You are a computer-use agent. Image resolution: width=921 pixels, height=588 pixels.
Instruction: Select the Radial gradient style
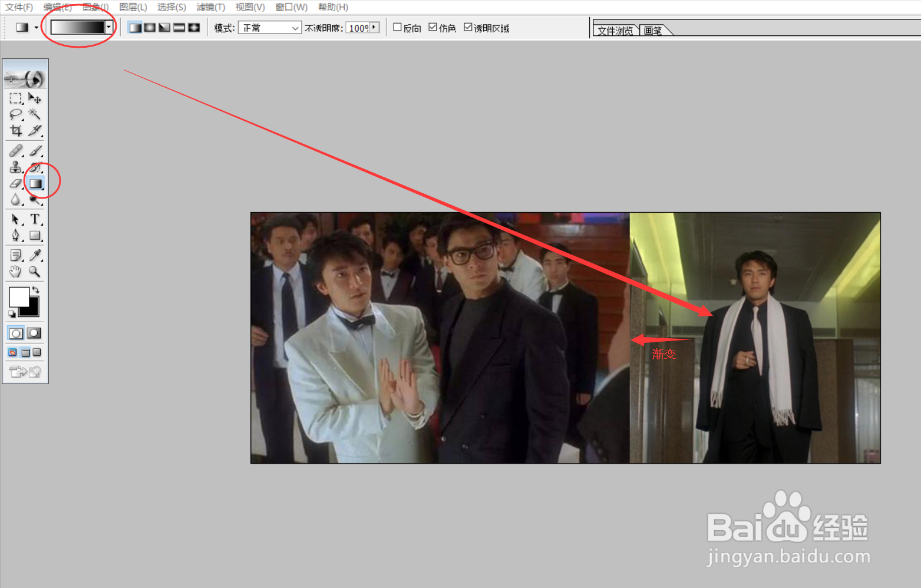pyautogui.click(x=150, y=28)
